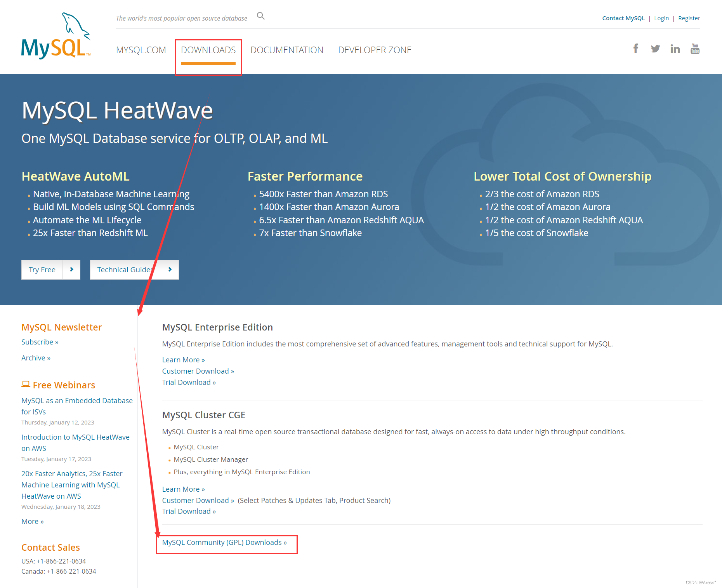The height and width of the screenshot is (588, 722).
Task: Click the Contact Sales heading
Action: tap(50, 547)
